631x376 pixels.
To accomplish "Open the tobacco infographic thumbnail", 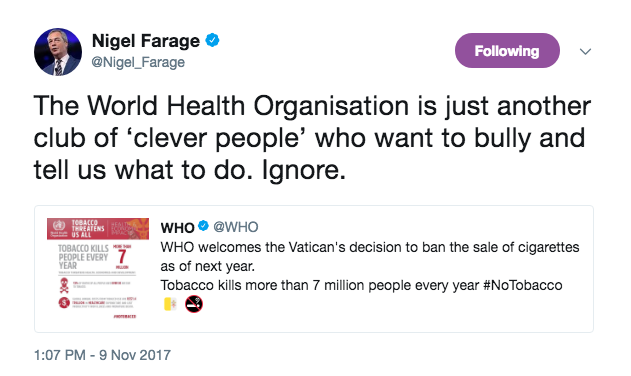I will 98,269.
